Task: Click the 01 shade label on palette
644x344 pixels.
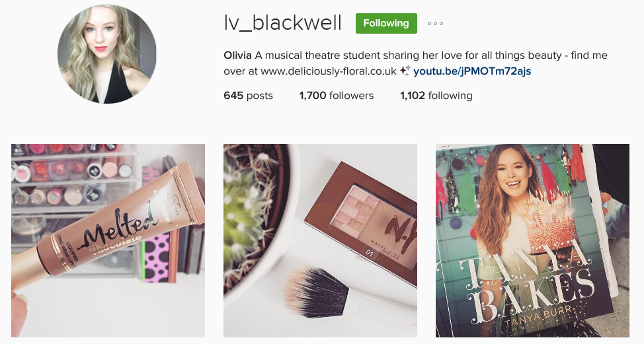Action: coord(369,253)
